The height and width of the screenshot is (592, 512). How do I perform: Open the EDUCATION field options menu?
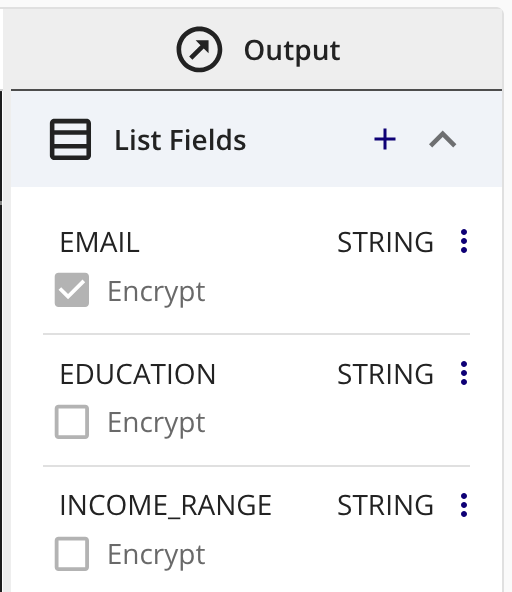coord(464,373)
